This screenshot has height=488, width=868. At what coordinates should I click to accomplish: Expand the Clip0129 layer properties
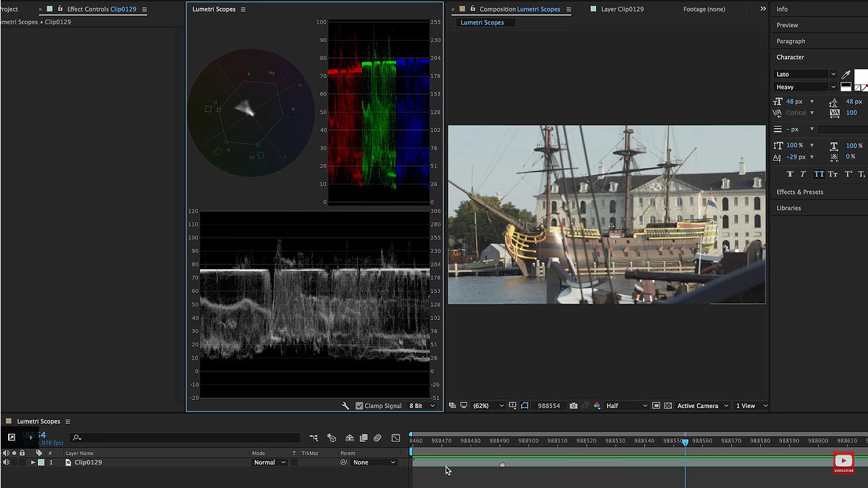(33, 462)
